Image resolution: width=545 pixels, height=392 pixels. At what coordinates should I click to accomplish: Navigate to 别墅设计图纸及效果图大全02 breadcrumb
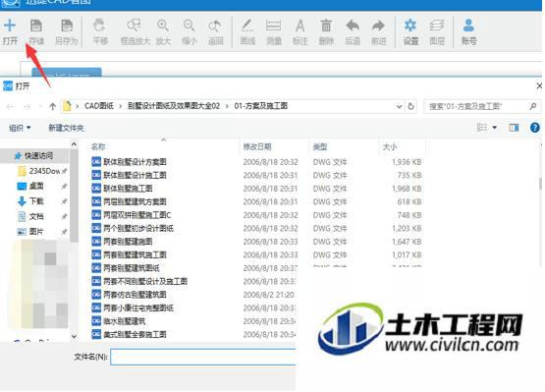click(174, 106)
